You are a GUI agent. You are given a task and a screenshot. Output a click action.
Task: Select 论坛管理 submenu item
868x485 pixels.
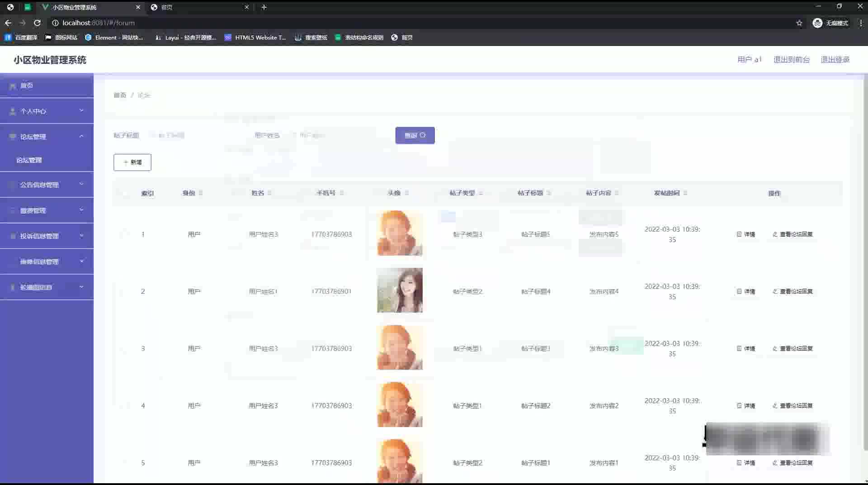point(47,160)
